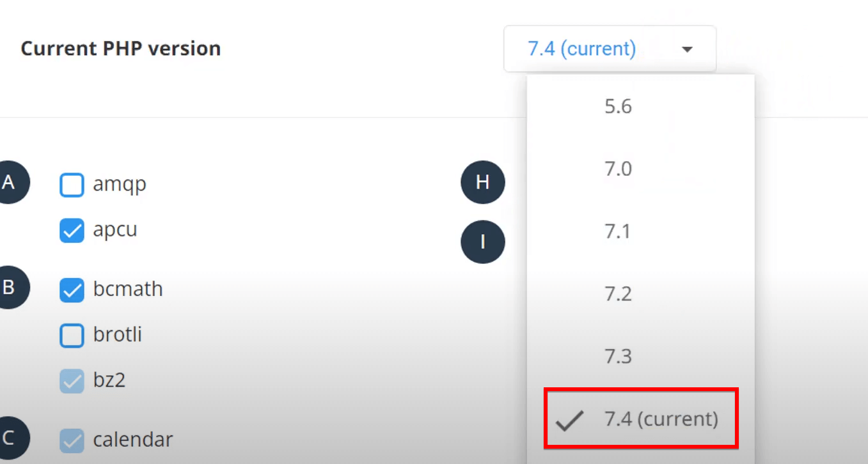Select PHP version 5.6
The height and width of the screenshot is (464, 868).
(618, 106)
